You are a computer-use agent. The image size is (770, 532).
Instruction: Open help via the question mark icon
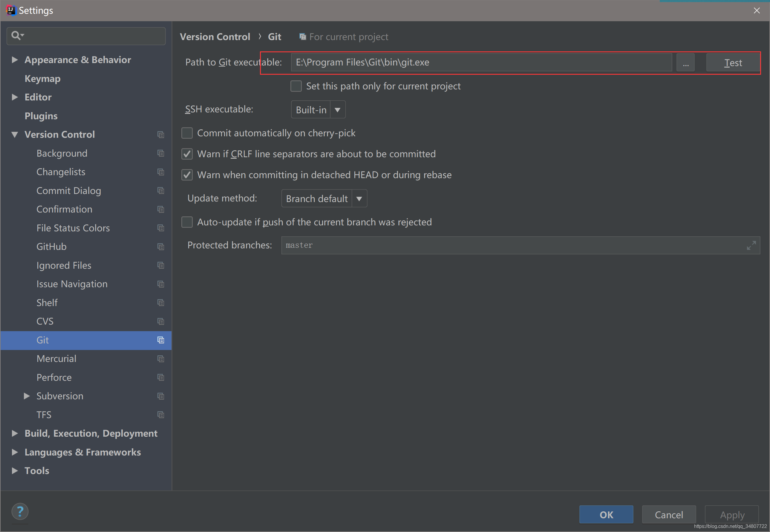point(20,511)
